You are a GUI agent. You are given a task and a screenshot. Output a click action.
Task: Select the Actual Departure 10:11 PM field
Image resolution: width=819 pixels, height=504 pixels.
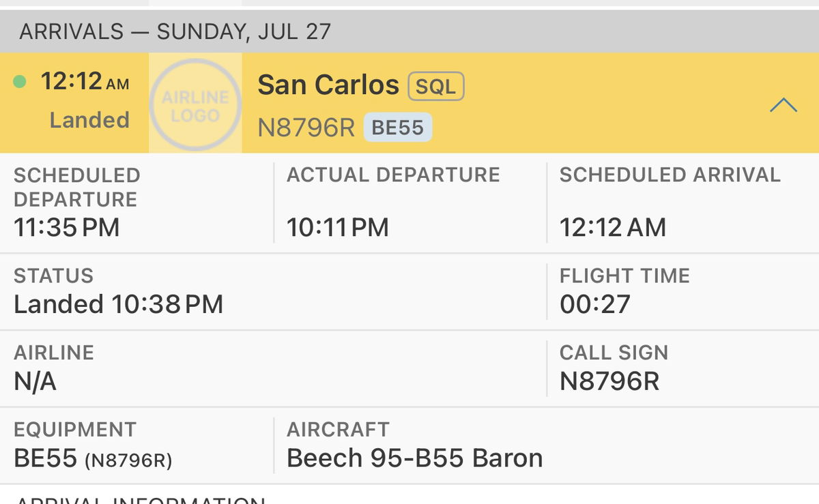[337, 227]
